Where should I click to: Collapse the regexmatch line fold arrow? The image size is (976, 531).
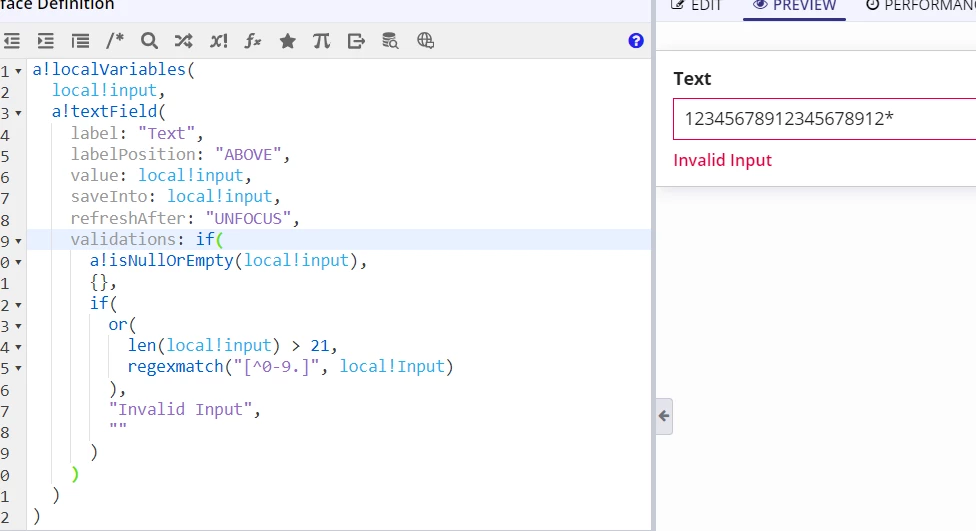click(x=18, y=369)
